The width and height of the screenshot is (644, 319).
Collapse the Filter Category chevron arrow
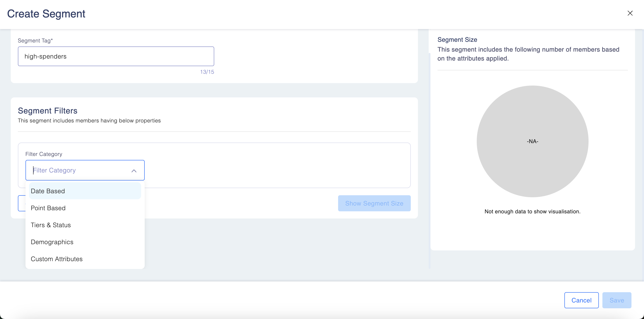pos(134,171)
